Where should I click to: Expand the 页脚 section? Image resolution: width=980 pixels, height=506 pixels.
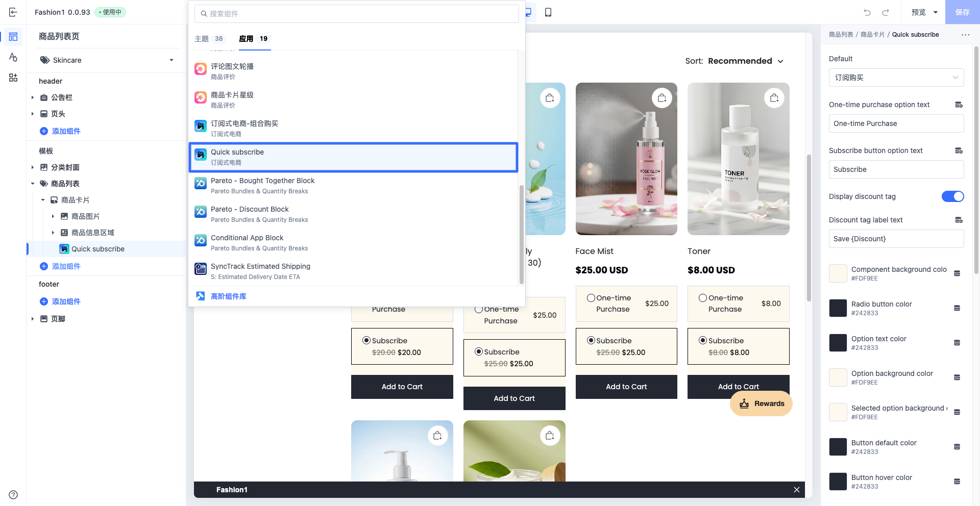[x=33, y=319]
